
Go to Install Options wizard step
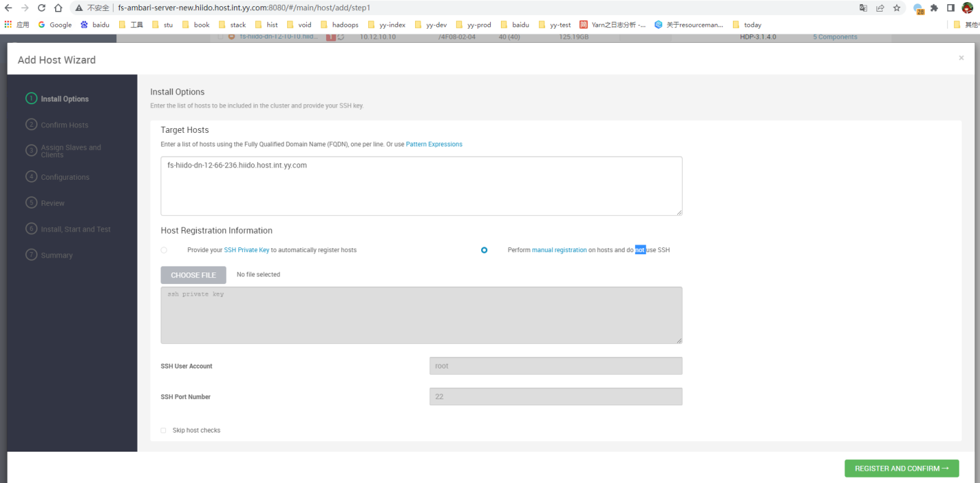click(x=64, y=99)
